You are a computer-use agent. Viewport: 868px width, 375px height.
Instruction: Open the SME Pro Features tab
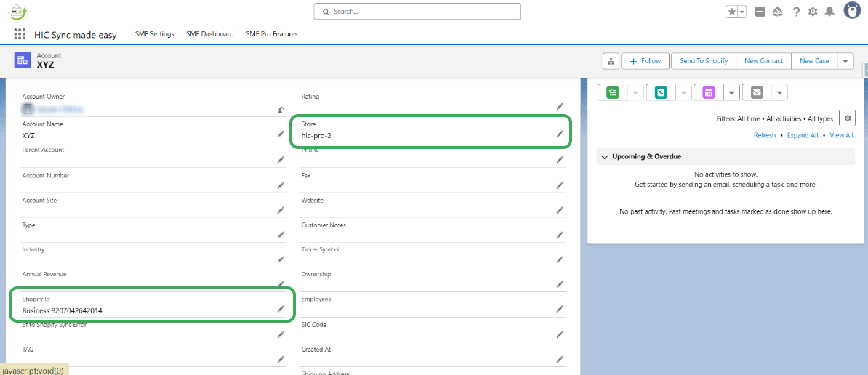click(x=271, y=34)
